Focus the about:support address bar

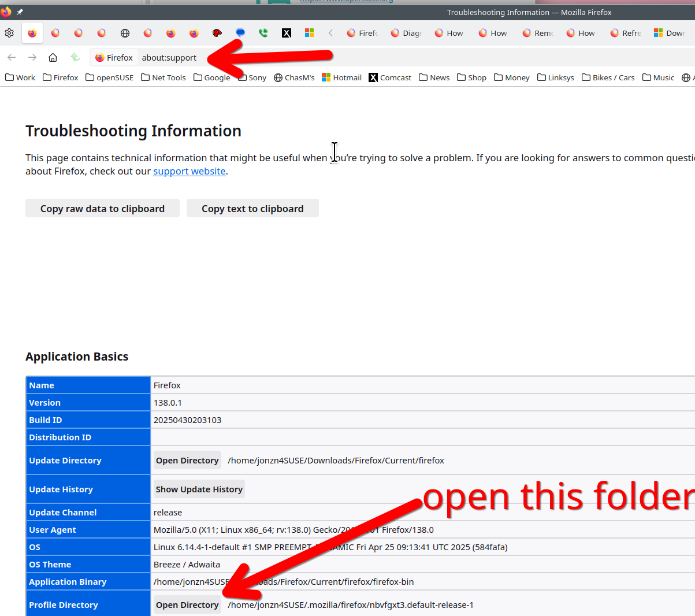pyautogui.click(x=169, y=58)
